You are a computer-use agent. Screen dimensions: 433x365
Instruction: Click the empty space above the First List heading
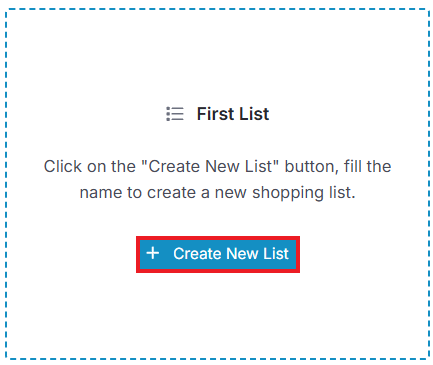218,57
